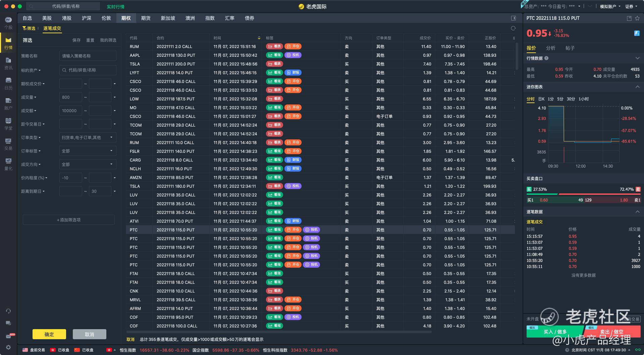The width and height of the screenshot is (644, 355).
Task: Click the 投机 tag in AAPL row
Action: 293,55
